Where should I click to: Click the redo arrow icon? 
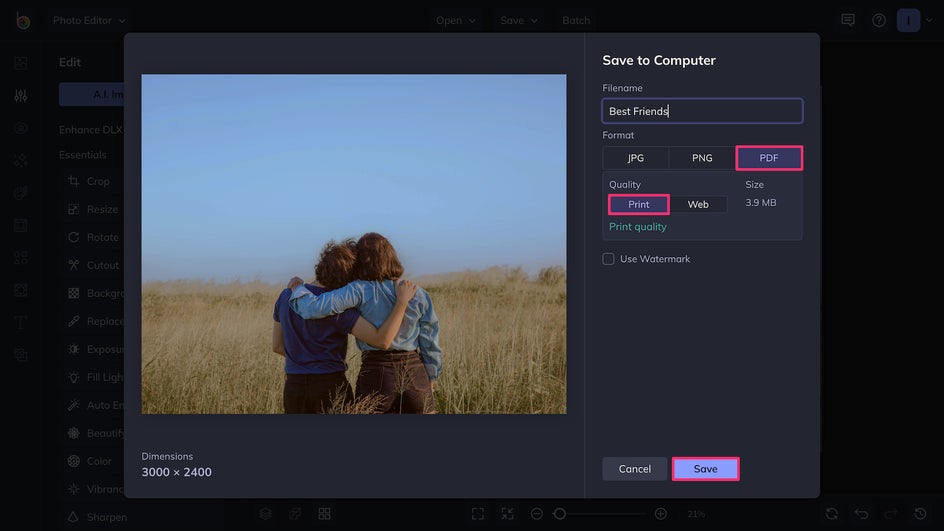891,514
